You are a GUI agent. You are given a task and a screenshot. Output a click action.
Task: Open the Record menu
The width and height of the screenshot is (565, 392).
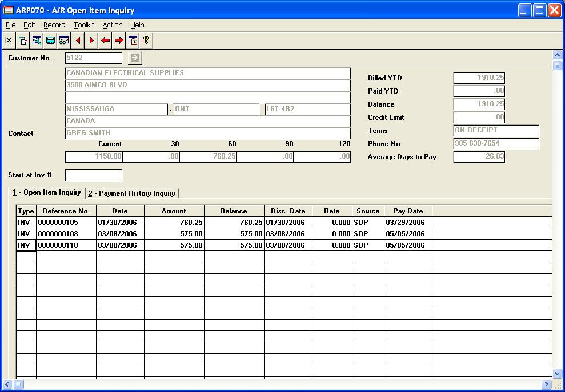(54, 25)
